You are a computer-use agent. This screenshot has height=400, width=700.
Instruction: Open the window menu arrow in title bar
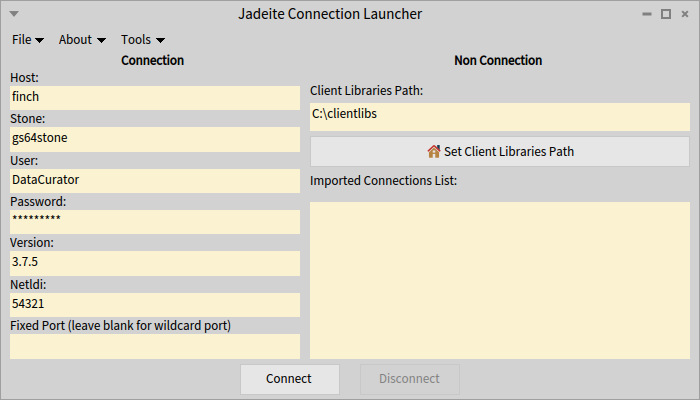point(13,14)
